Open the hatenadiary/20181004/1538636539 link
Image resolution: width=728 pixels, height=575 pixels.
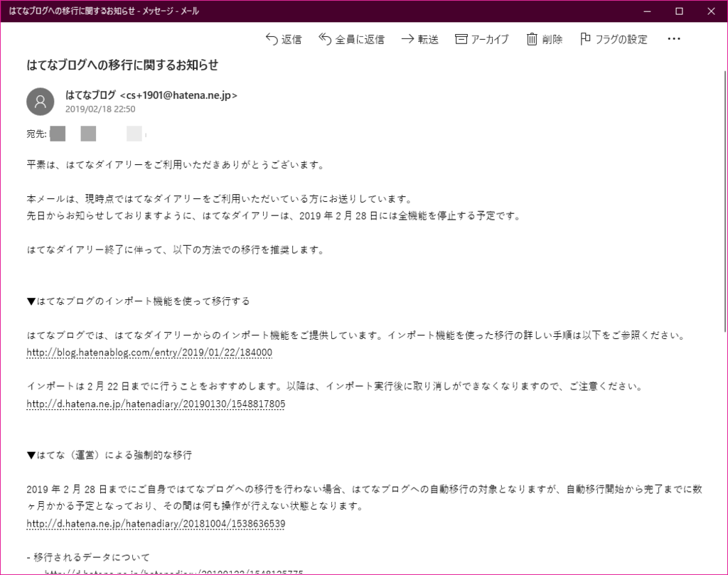click(x=156, y=524)
